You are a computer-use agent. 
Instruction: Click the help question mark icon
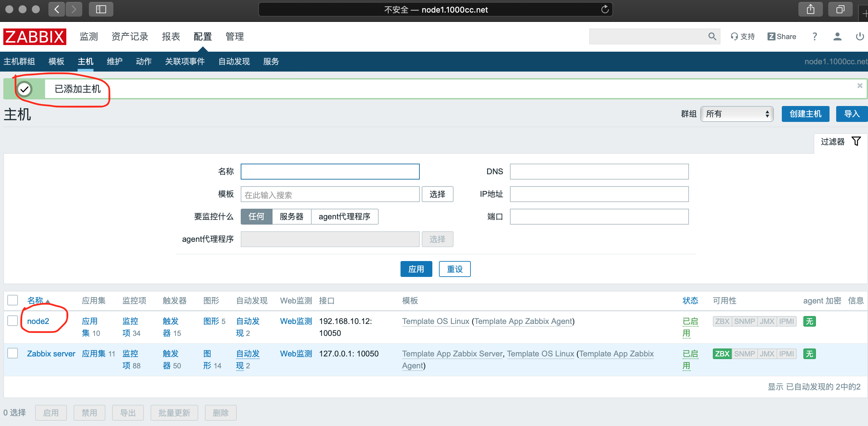click(814, 36)
